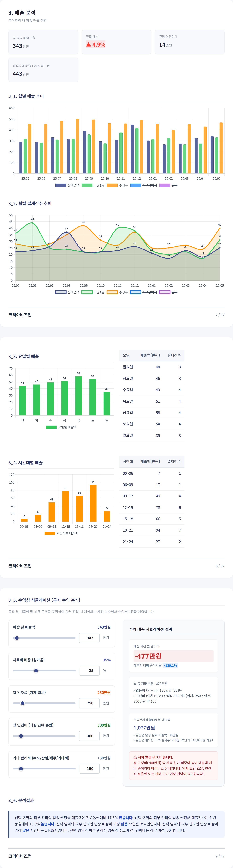Click the 월 인건비 input showing 300

pyautogui.click(x=89, y=736)
